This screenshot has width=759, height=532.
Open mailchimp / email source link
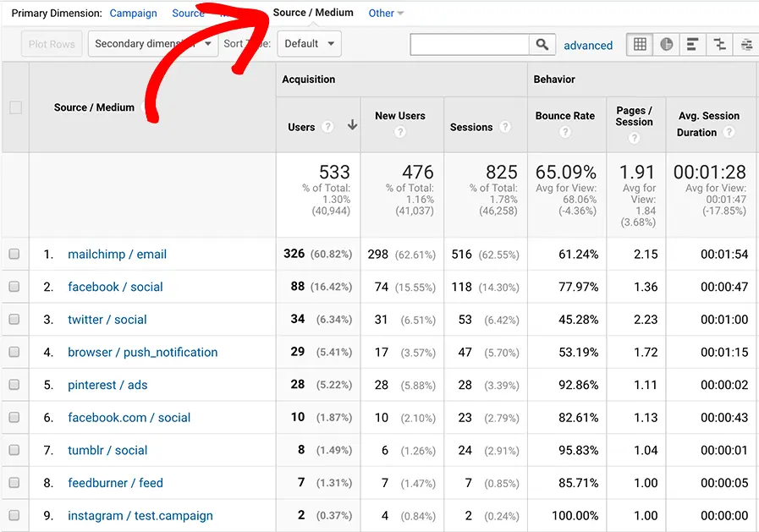tap(117, 254)
